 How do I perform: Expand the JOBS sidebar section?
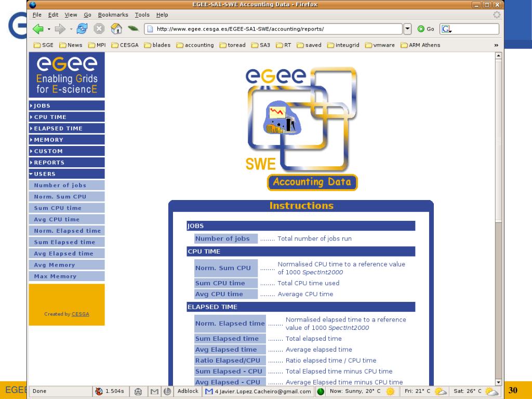(67, 105)
